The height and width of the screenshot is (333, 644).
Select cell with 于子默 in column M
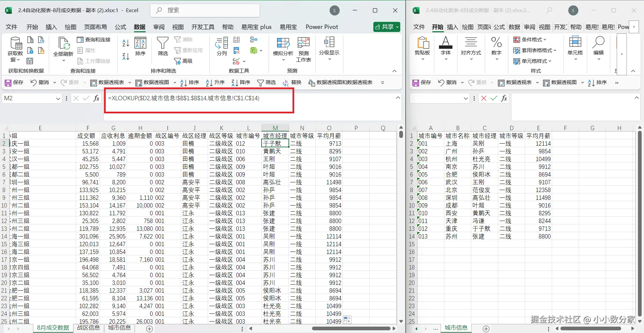coord(275,144)
